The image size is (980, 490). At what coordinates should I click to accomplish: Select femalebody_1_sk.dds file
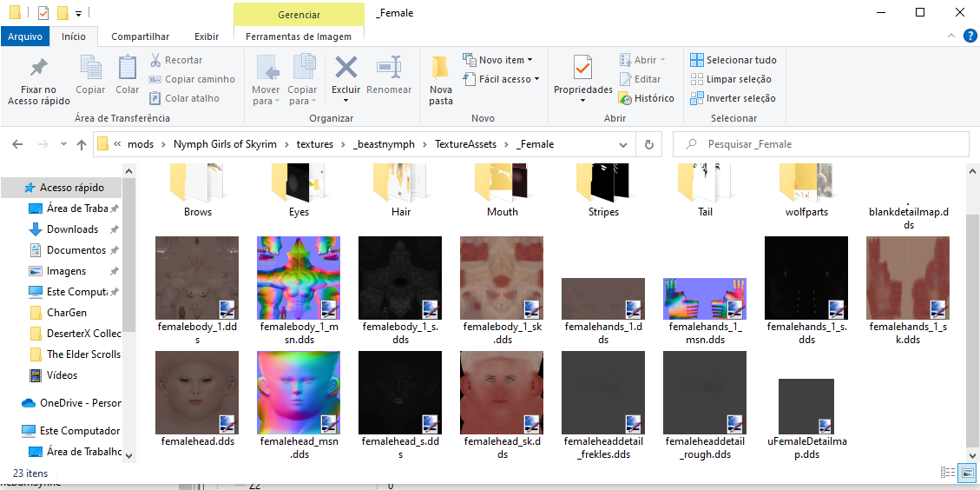(x=501, y=292)
